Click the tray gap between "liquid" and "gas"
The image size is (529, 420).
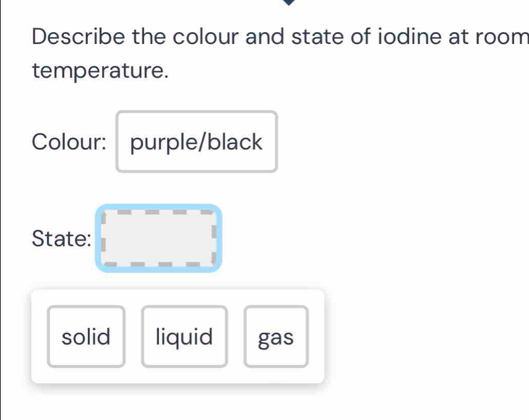[x=235, y=337]
